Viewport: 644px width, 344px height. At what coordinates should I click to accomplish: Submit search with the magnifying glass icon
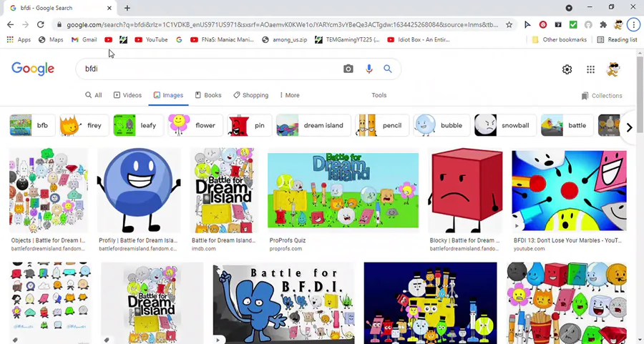coord(388,69)
